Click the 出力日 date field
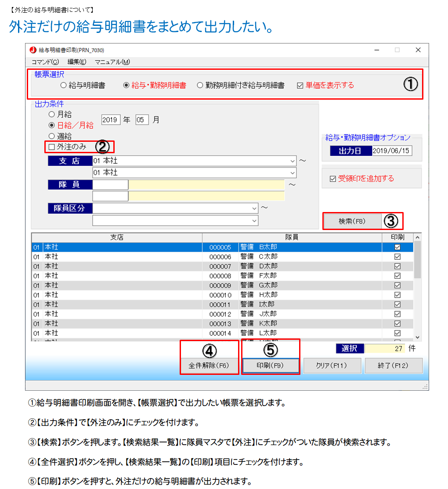448x489 pixels. pyautogui.click(x=392, y=151)
